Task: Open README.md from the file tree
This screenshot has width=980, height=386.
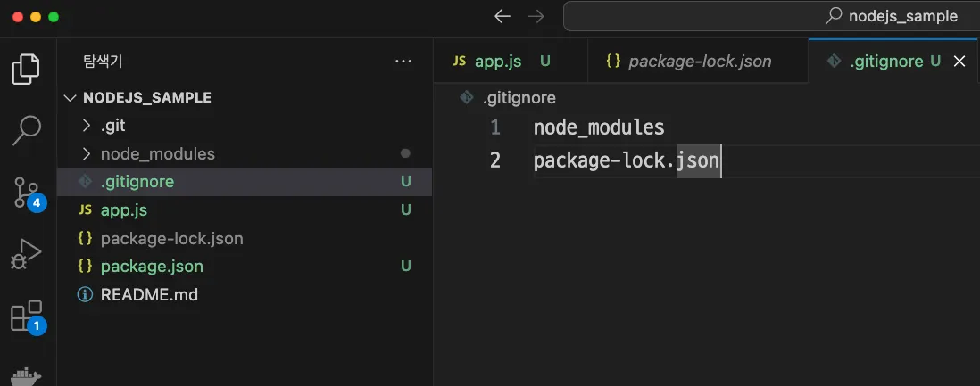Action: pos(149,294)
